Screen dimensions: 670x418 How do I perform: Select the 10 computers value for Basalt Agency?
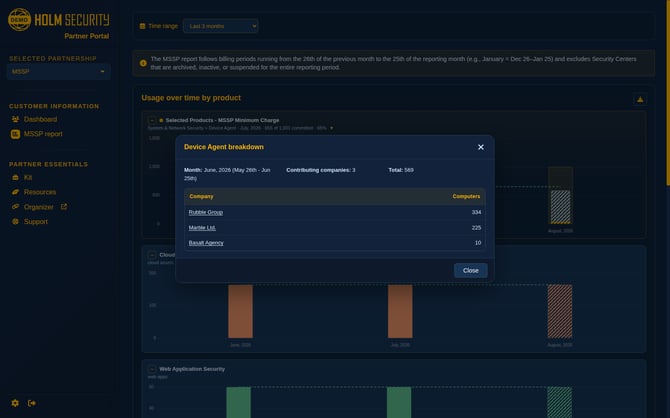point(478,243)
